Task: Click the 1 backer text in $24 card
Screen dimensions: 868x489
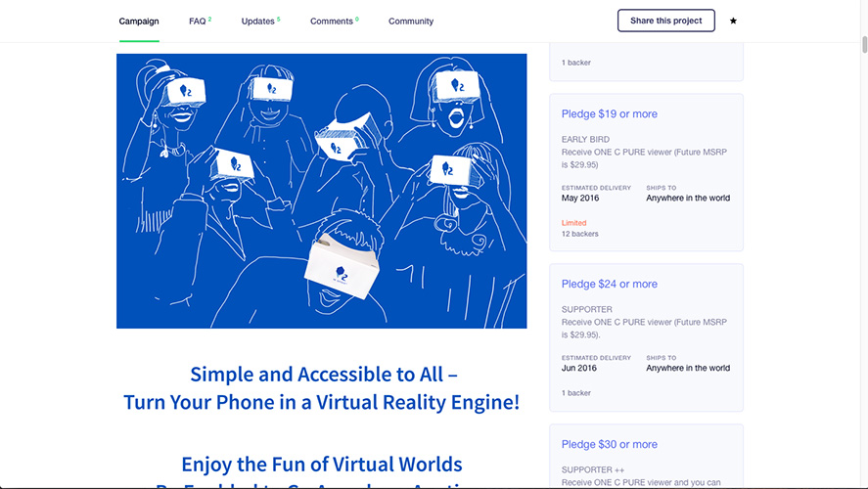Action: pos(575,393)
